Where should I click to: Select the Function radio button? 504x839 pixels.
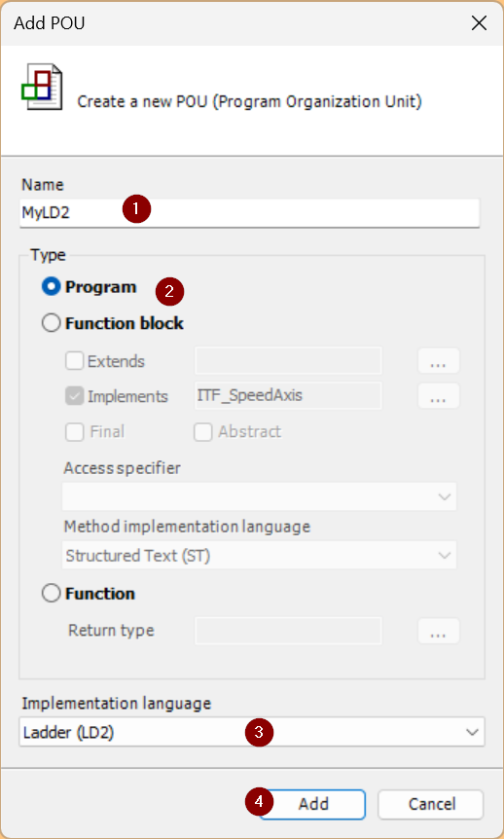pyautogui.click(x=51, y=594)
